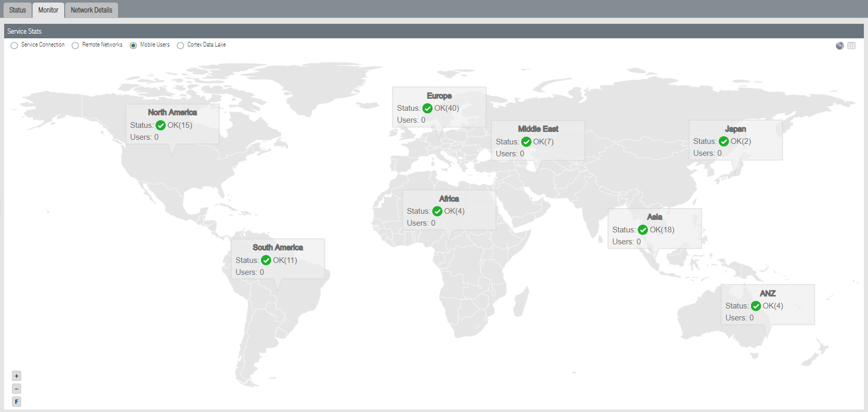868x412 pixels.
Task: Click North America's green status checkmark
Action: [160, 125]
